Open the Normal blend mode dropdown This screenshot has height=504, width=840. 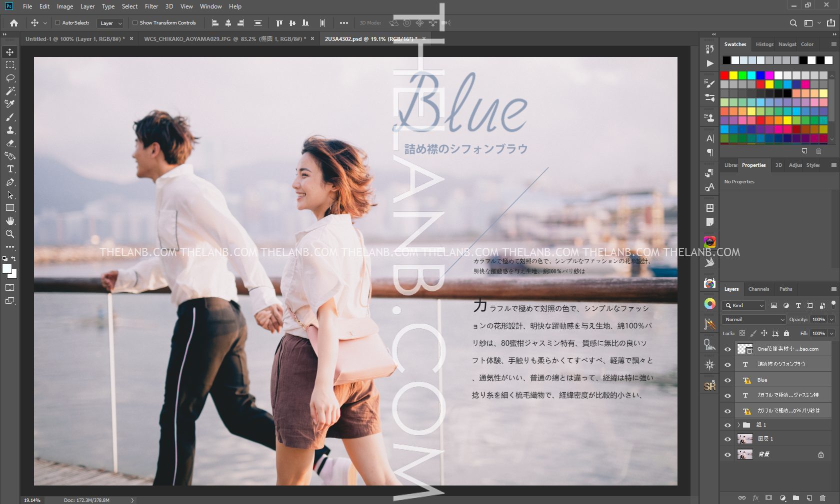753,320
